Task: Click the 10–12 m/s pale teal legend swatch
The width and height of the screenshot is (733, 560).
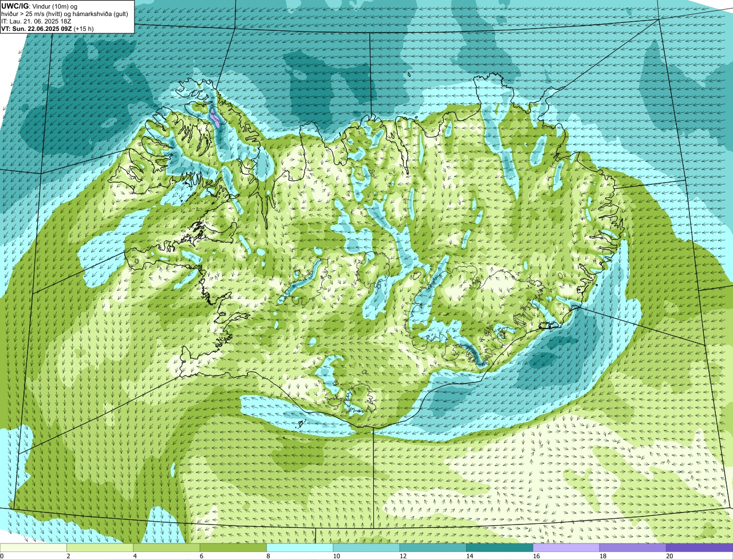Action: pos(366,547)
